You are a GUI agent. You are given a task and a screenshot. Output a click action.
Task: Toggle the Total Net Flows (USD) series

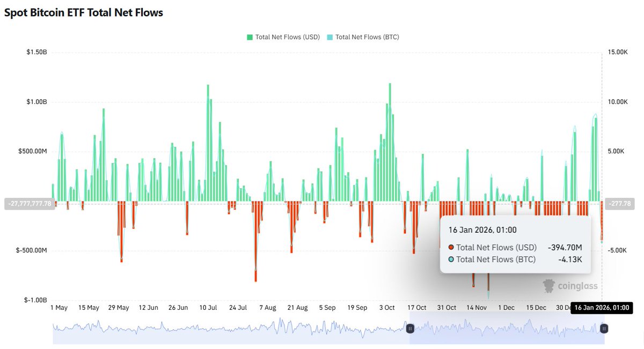(287, 37)
